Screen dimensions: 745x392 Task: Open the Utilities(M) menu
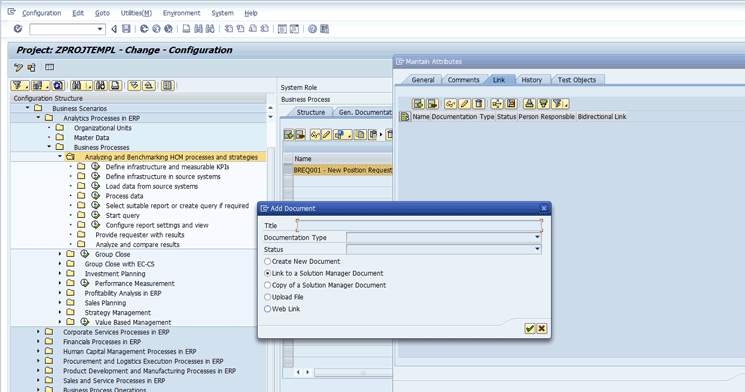click(136, 13)
